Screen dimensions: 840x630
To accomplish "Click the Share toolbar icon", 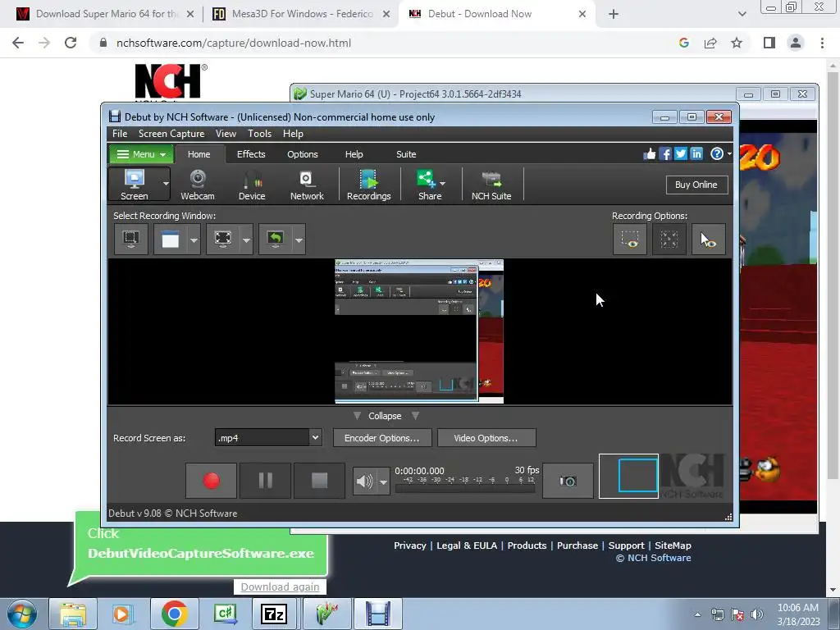I will pyautogui.click(x=427, y=185).
